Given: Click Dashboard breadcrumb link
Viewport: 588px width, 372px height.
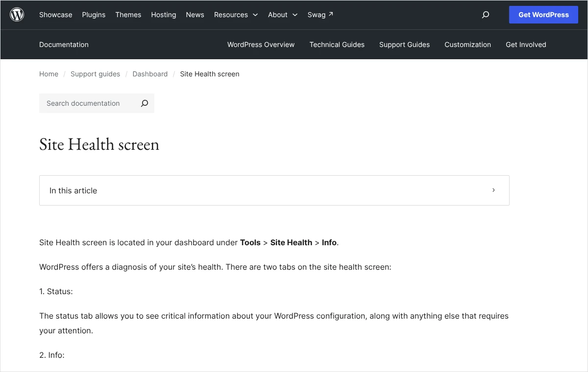Looking at the screenshot, I should pyautogui.click(x=150, y=74).
